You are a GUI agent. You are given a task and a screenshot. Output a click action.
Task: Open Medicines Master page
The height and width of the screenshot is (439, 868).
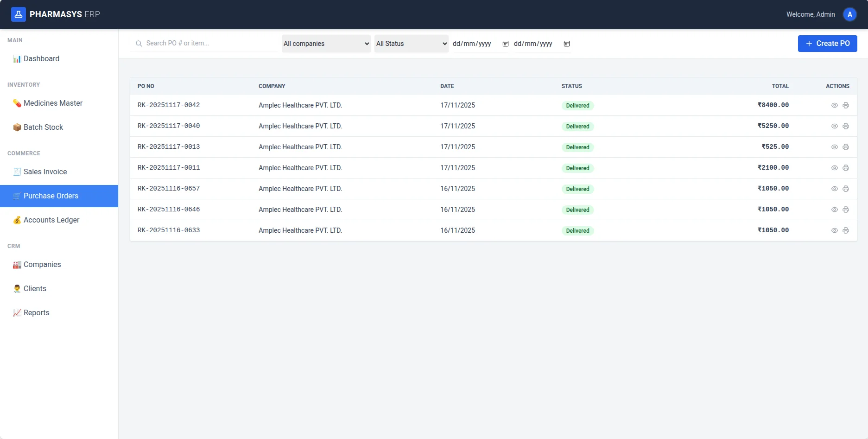click(59, 103)
